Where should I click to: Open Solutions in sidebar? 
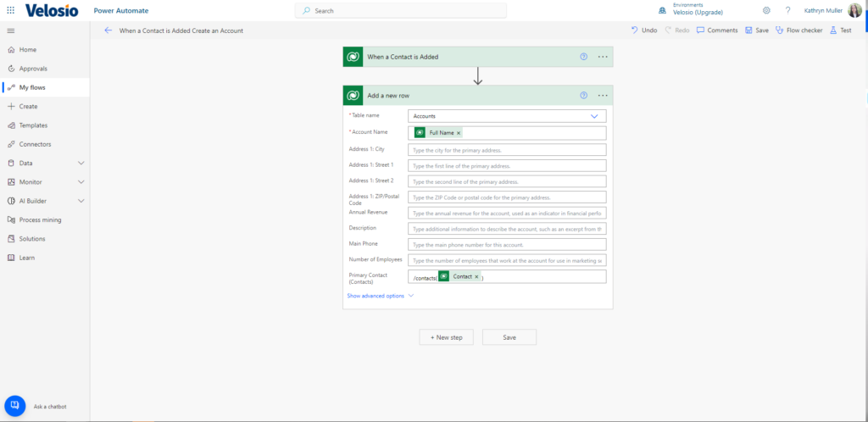45,239
